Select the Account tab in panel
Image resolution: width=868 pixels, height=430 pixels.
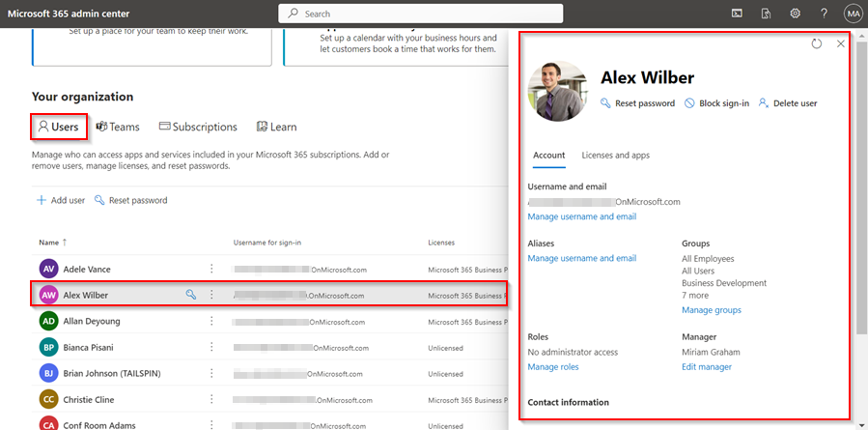pyautogui.click(x=549, y=156)
